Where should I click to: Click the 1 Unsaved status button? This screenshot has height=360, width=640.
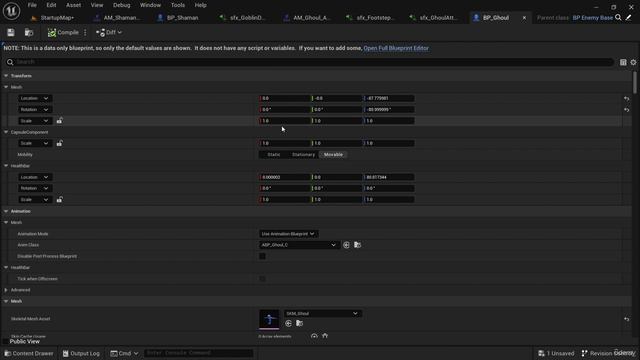click(556, 353)
